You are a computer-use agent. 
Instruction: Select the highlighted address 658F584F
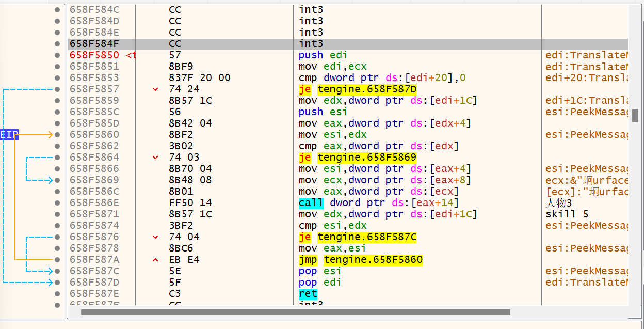coord(94,44)
